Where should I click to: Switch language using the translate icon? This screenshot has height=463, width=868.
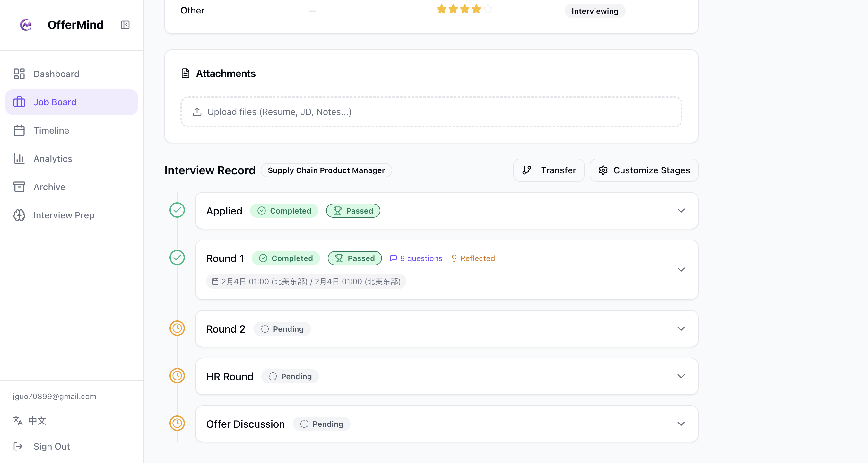click(18, 421)
